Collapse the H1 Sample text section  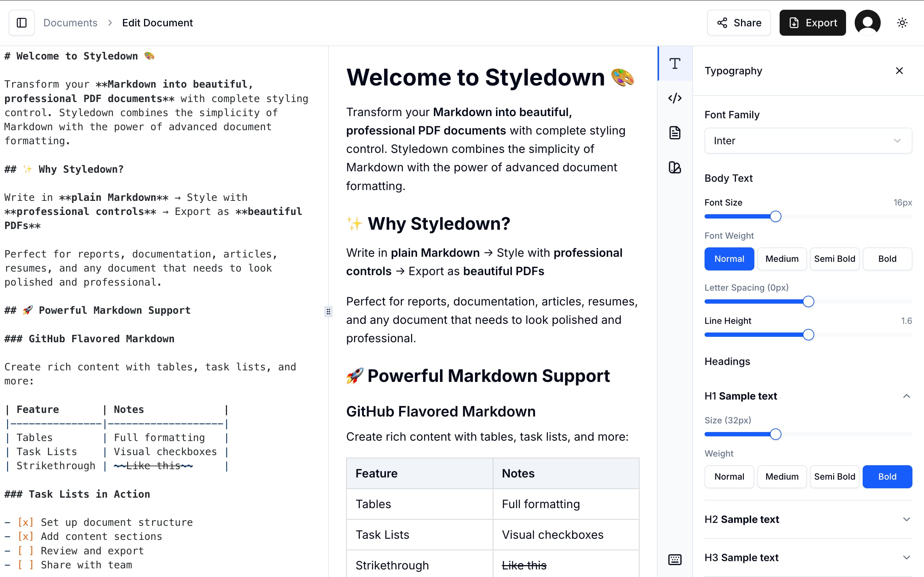click(906, 396)
